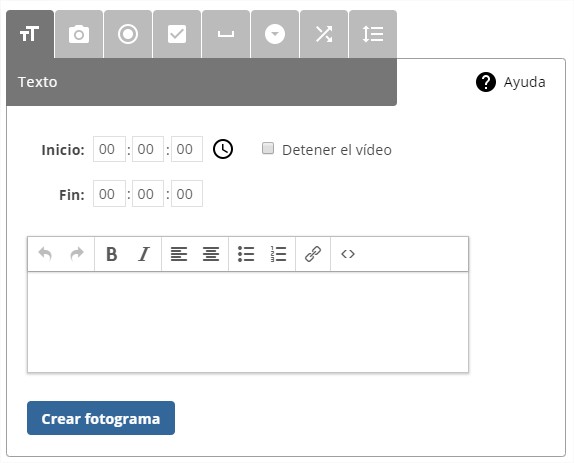Open the fill-in-the-blank tab
574x463 pixels.
pyautogui.click(x=226, y=34)
